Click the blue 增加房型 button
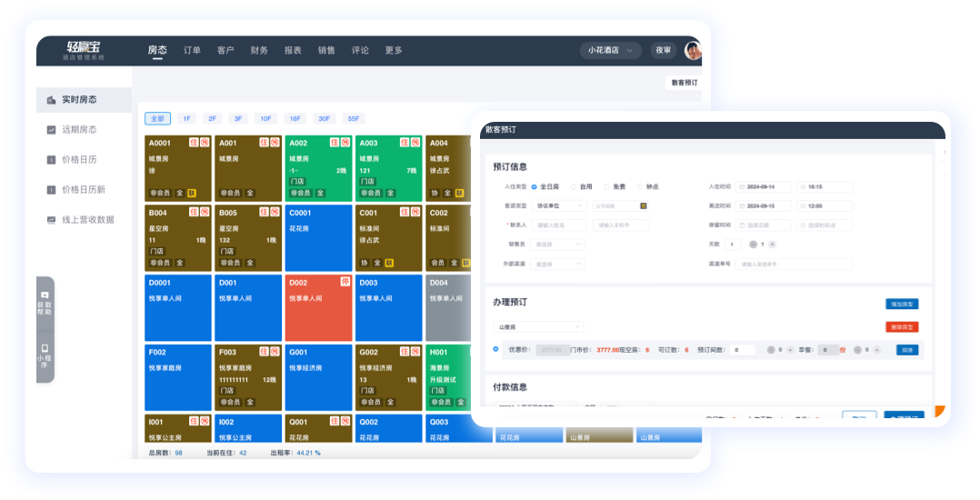The height and width of the screenshot is (500, 980). click(902, 305)
